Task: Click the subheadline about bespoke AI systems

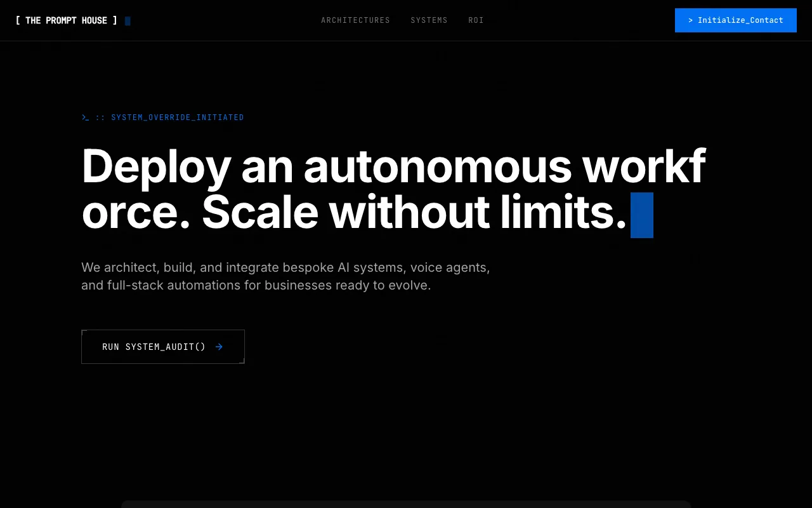Action: pyautogui.click(x=285, y=276)
